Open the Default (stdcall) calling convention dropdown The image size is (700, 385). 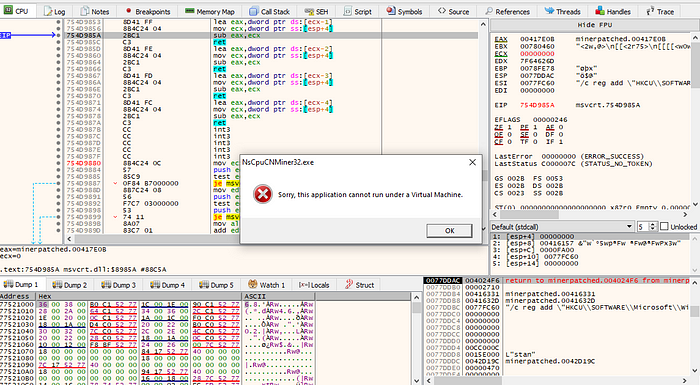[x=562, y=226]
